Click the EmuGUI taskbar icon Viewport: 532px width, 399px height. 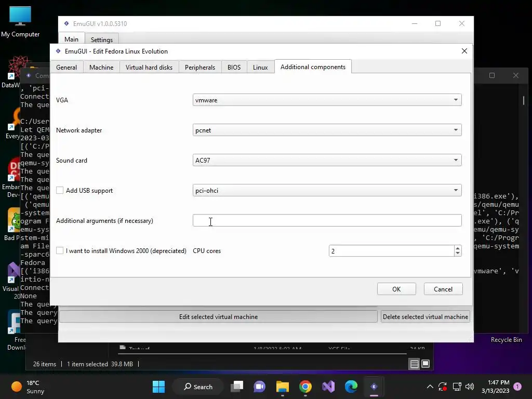click(374, 387)
